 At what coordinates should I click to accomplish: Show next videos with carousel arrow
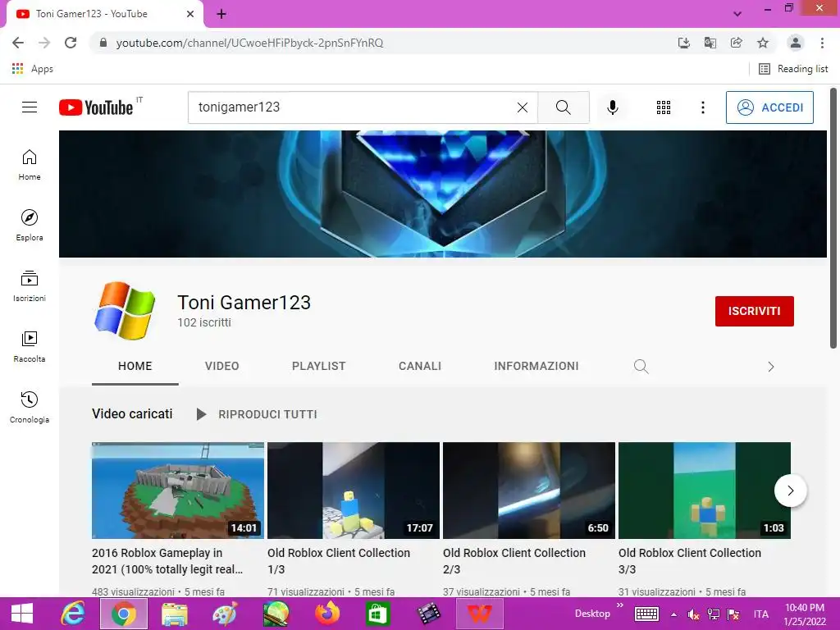[x=790, y=491]
